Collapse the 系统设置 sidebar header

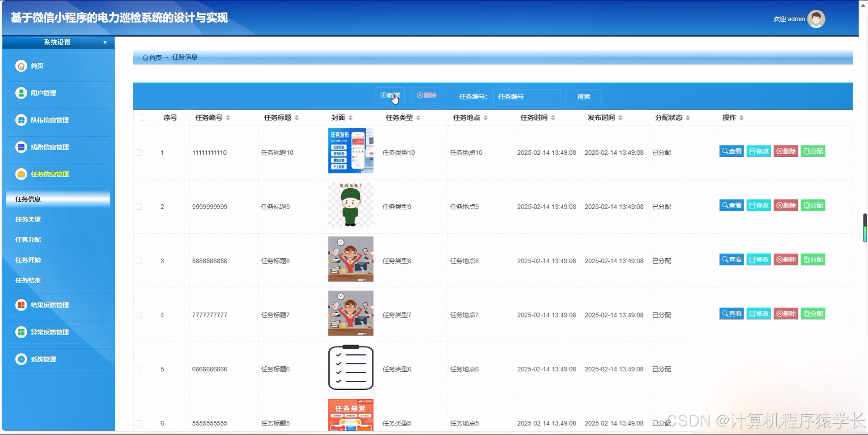pos(58,43)
